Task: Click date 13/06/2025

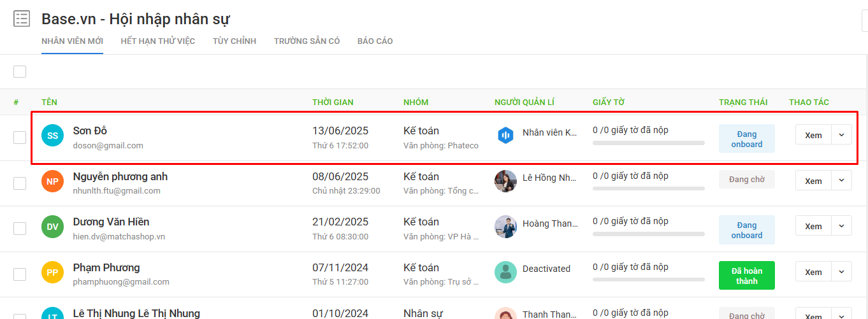Action: tap(340, 131)
